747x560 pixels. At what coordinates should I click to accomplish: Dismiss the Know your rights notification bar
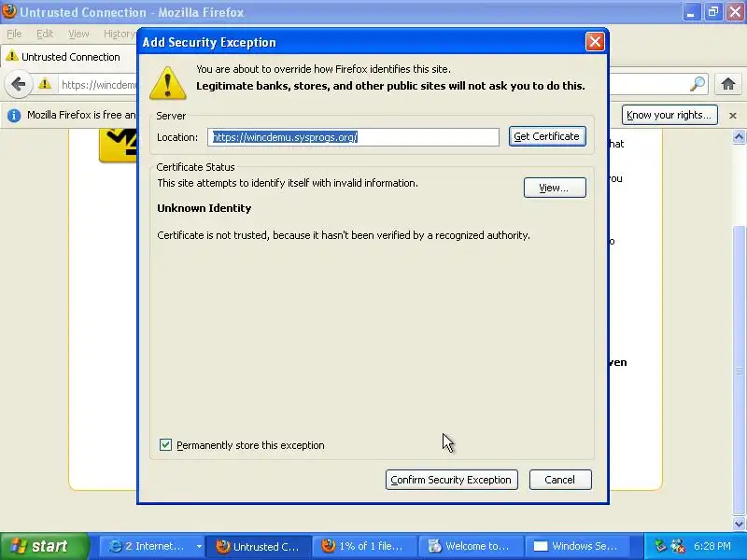pyautogui.click(x=733, y=115)
